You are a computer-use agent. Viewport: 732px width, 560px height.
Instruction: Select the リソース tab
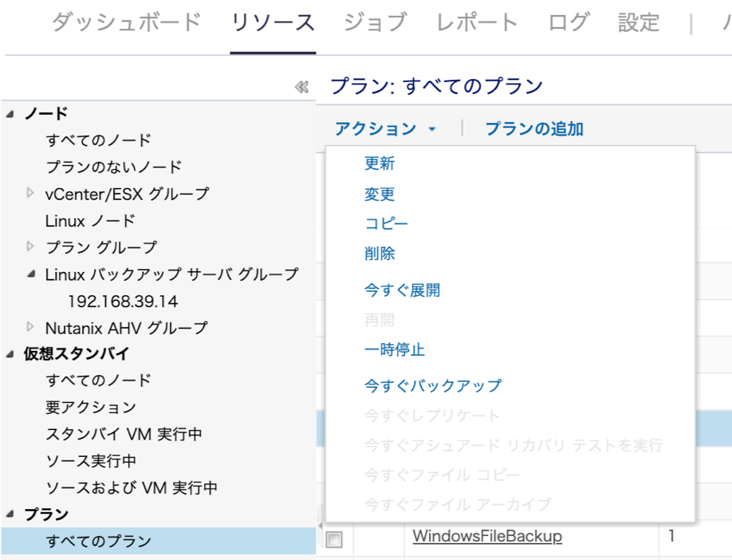pos(273,22)
